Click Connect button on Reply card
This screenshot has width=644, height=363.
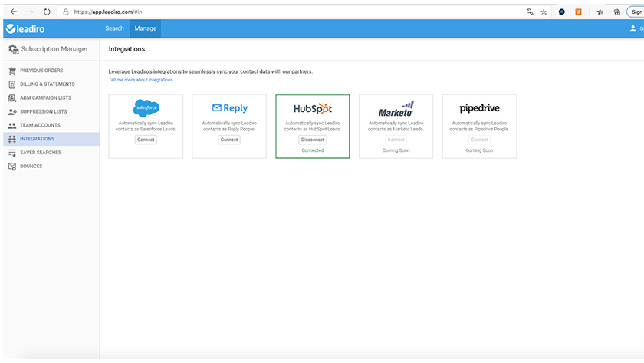pos(229,140)
